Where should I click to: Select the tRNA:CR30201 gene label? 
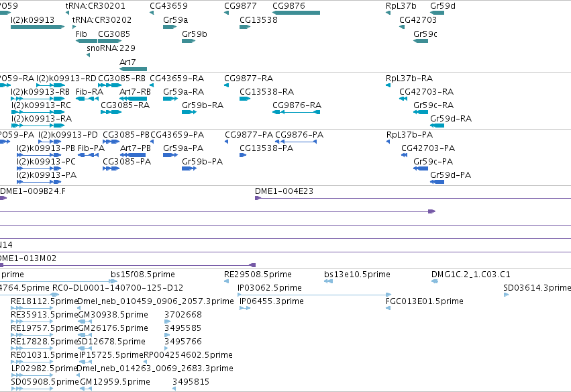point(95,6)
